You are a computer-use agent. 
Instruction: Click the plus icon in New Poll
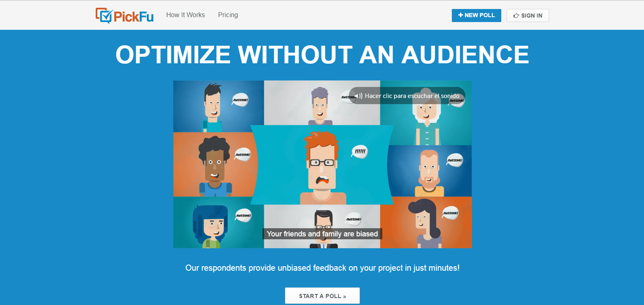click(x=460, y=15)
